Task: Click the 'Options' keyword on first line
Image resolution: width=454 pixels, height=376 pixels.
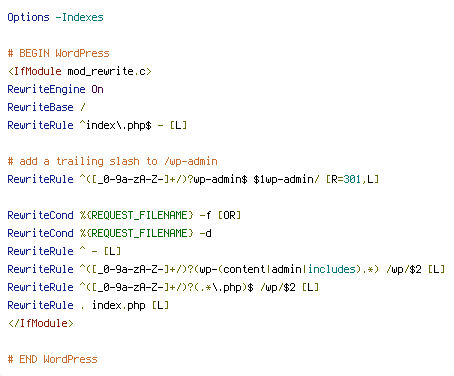Action: 28,17
